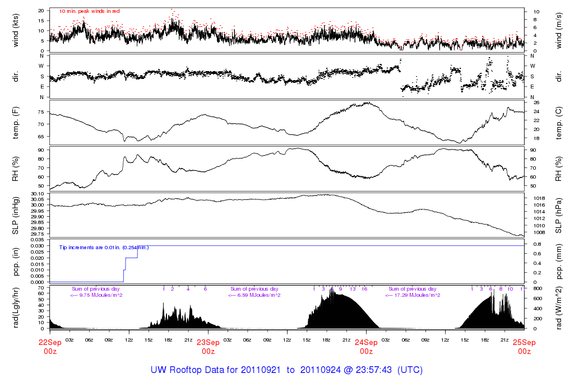This screenshot has height=392, width=574.
Task: Click the '24Sep 00z' date marker
Action: (x=366, y=347)
